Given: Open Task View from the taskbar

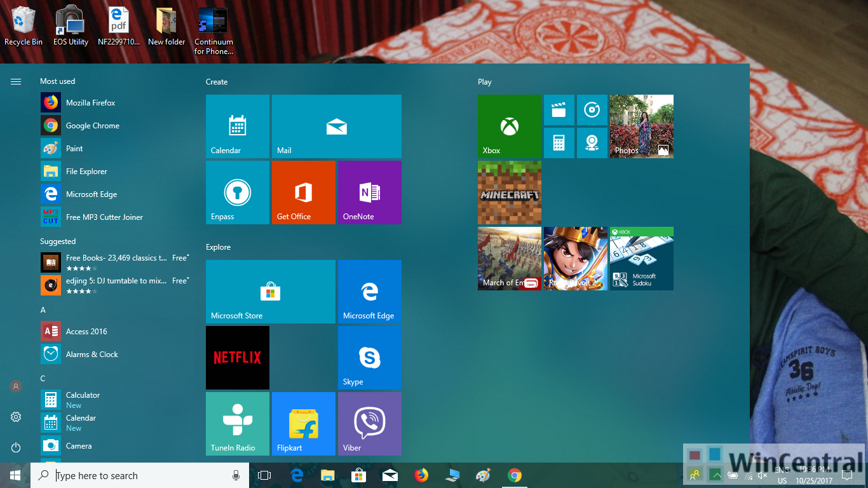Looking at the screenshot, I should (x=264, y=475).
